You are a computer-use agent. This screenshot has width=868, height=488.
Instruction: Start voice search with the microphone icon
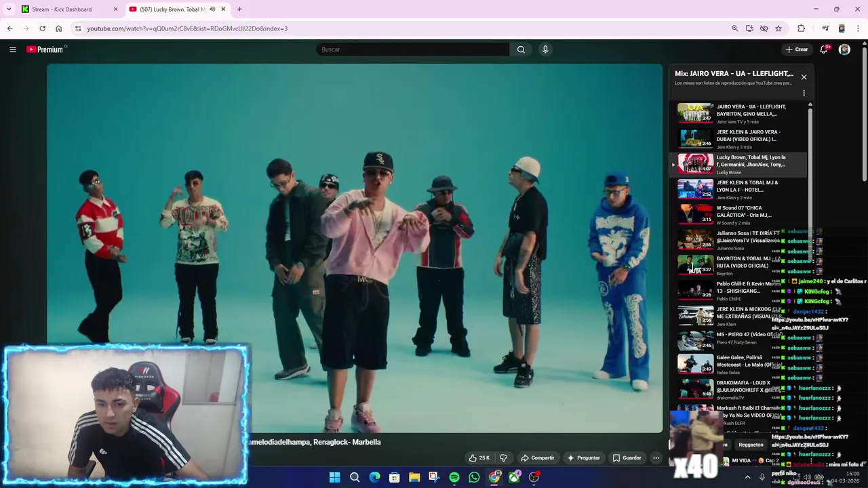(545, 49)
